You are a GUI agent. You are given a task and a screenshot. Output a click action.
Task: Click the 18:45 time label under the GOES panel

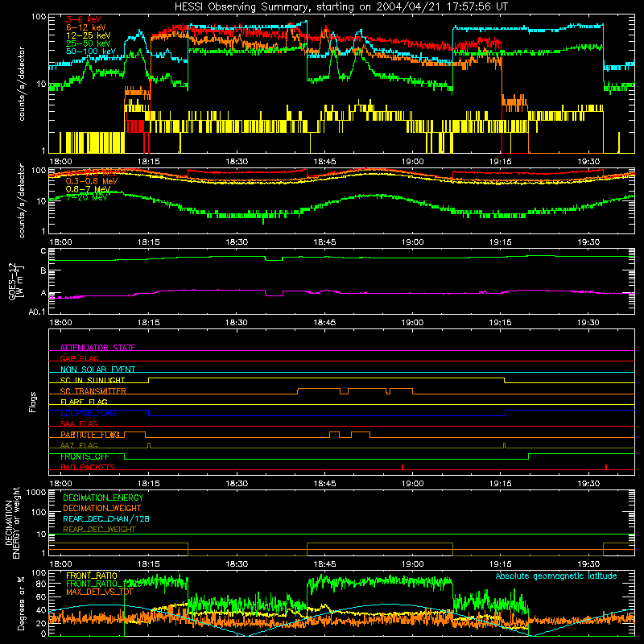pos(324,323)
